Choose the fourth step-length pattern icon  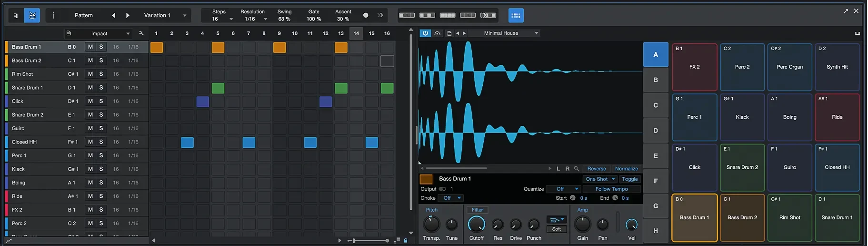(468, 15)
